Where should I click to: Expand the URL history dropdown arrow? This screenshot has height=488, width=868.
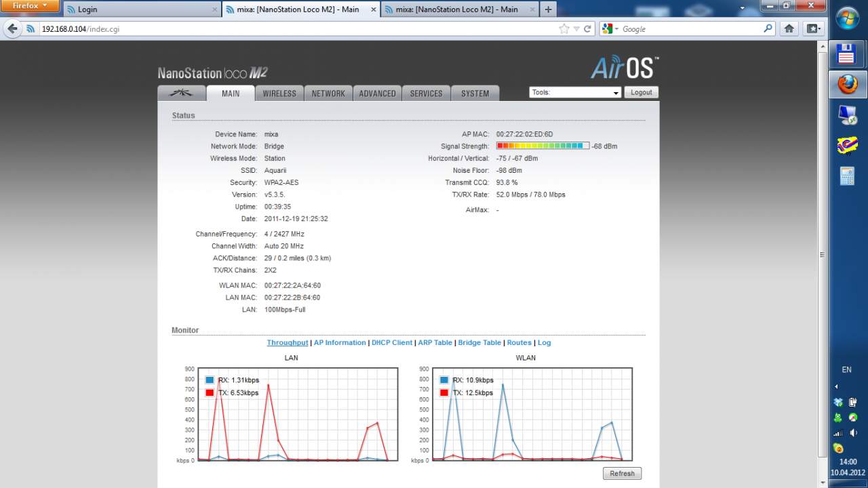pyautogui.click(x=576, y=29)
